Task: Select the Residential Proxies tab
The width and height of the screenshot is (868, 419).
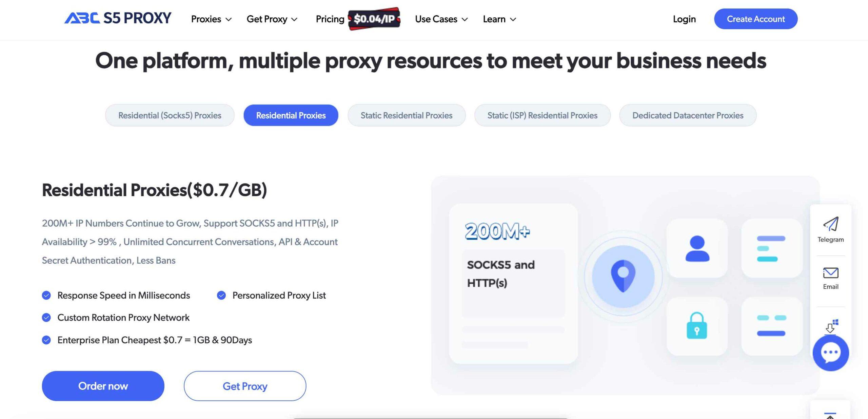Action: [290, 115]
